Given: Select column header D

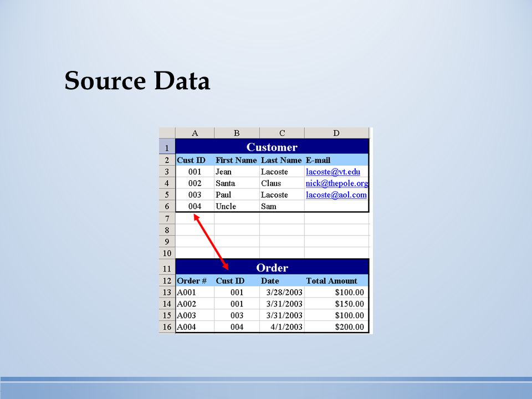Looking at the screenshot, I should 336,133.
